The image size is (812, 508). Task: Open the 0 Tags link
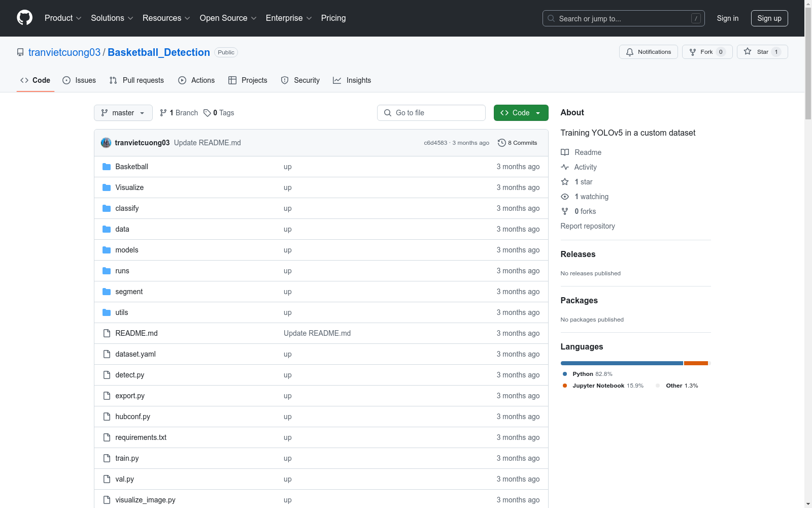pos(219,113)
